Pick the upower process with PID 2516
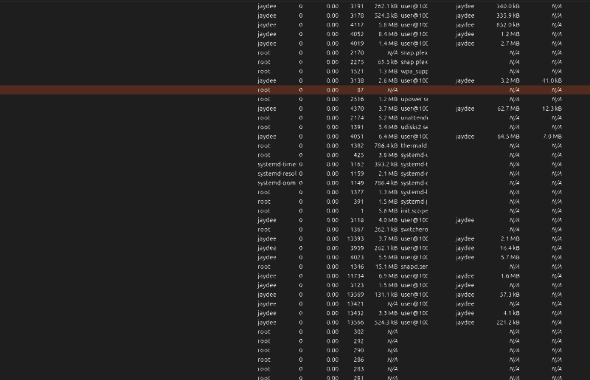Image resolution: width=590 pixels, height=380 pixels. point(295,99)
